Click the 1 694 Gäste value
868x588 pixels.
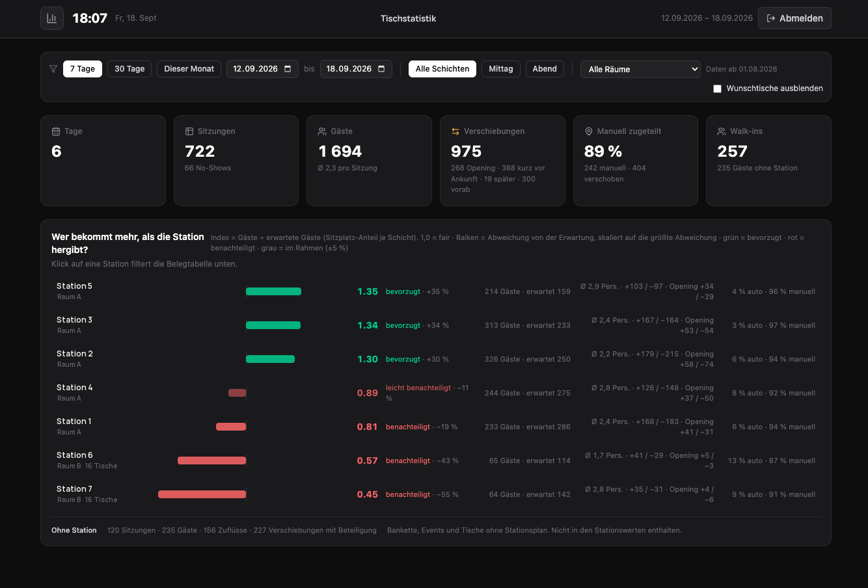pyautogui.click(x=340, y=152)
